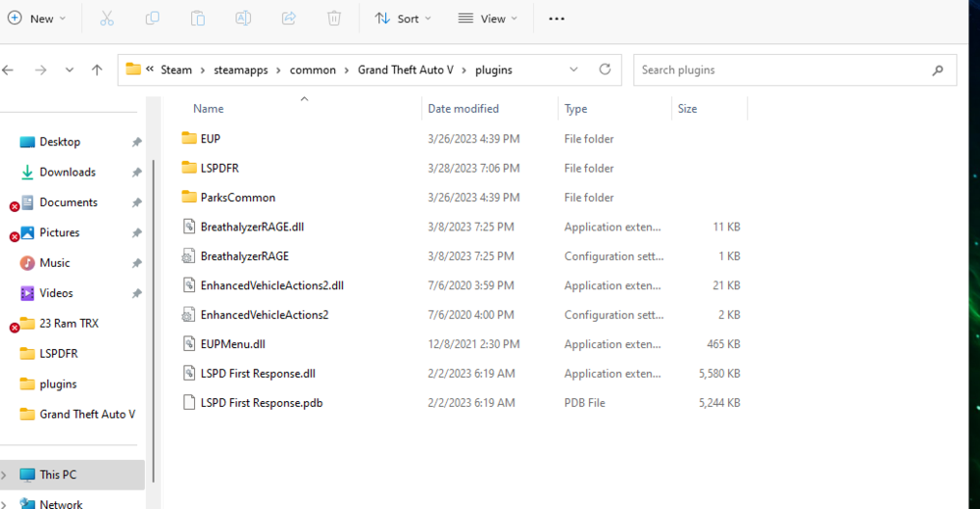The image size is (980, 509).
Task: Click the Cut scissors icon
Action: pyautogui.click(x=107, y=19)
